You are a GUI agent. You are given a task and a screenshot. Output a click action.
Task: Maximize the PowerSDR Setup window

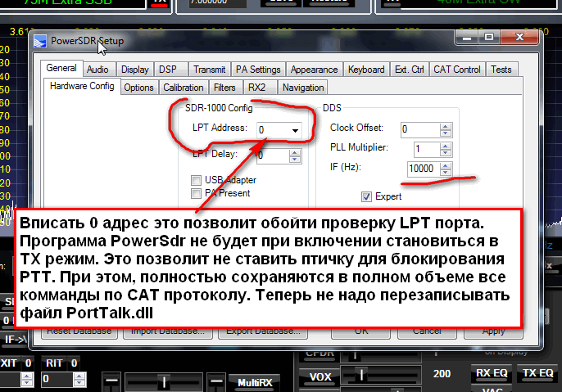[x=489, y=37]
